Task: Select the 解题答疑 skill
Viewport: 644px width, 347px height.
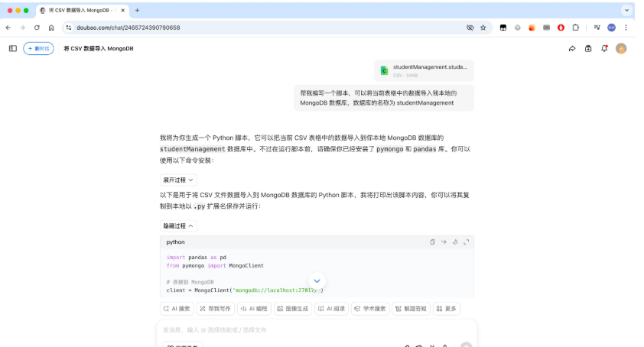Action: click(x=411, y=308)
